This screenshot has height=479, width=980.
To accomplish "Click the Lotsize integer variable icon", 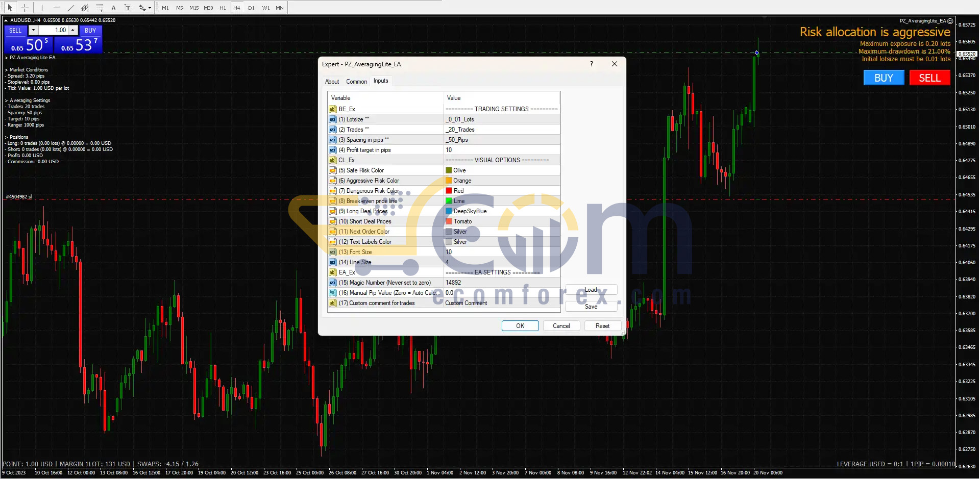I will click(332, 119).
